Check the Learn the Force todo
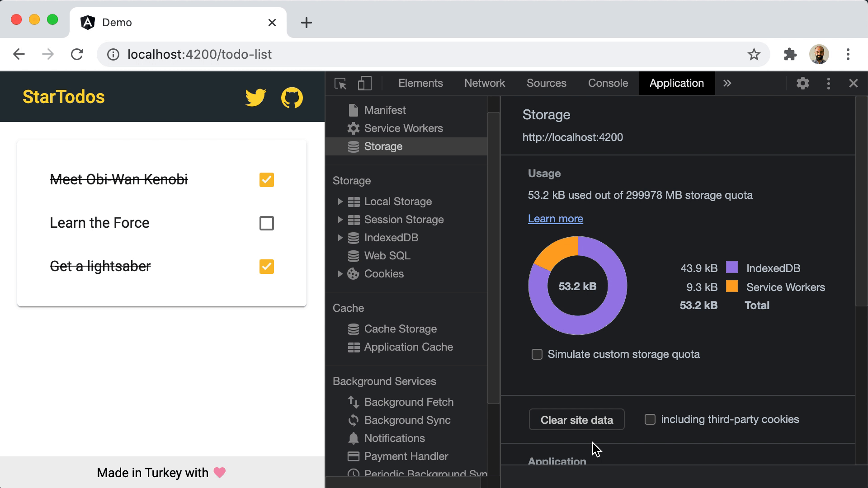Viewport: 868px width, 488px height. coord(266,223)
